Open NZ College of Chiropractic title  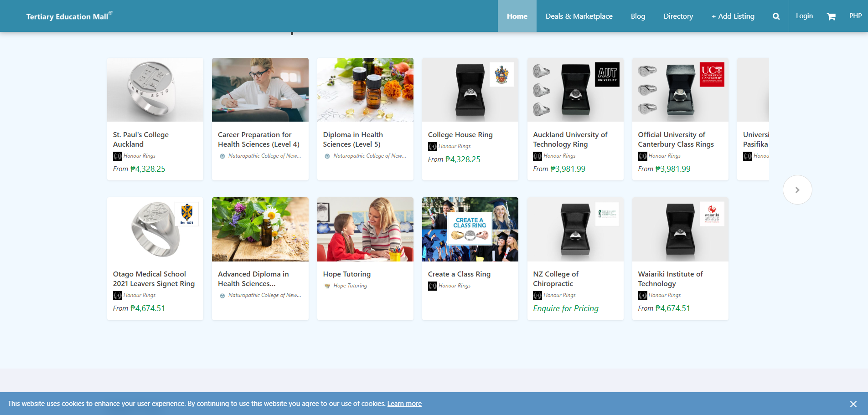[556, 279]
